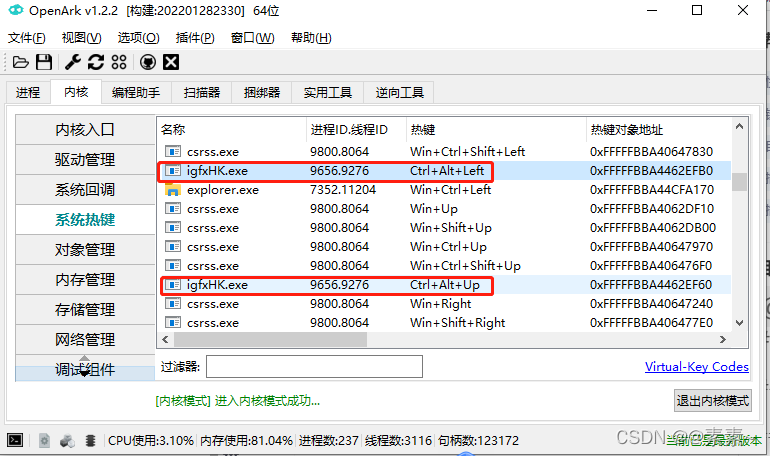Select 内存管理 in the sidebar

click(85, 279)
